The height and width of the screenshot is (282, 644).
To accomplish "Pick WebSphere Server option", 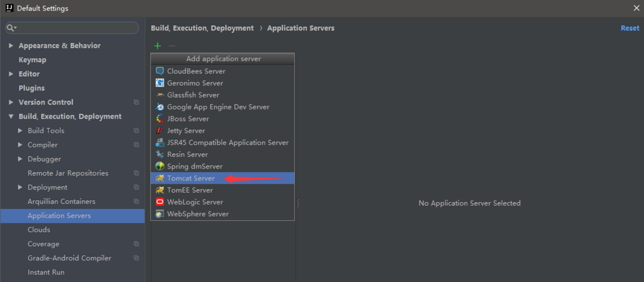I will pyautogui.click(x=223, y=214).
